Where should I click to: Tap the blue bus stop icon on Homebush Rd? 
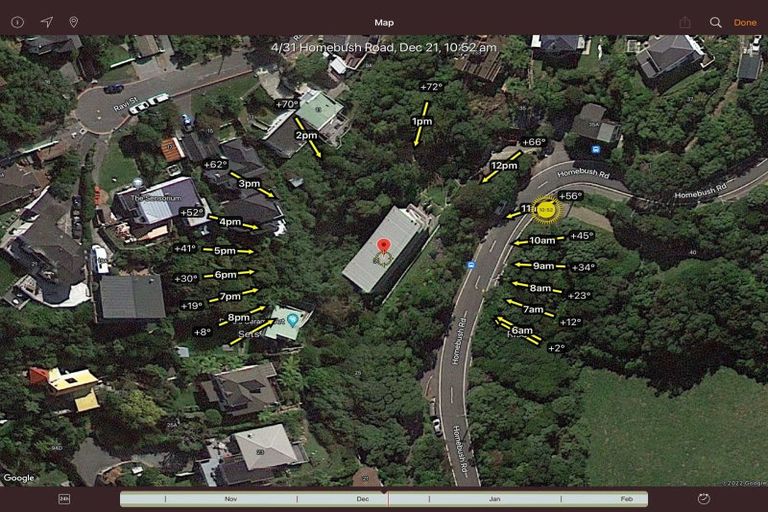coord(470,265)
